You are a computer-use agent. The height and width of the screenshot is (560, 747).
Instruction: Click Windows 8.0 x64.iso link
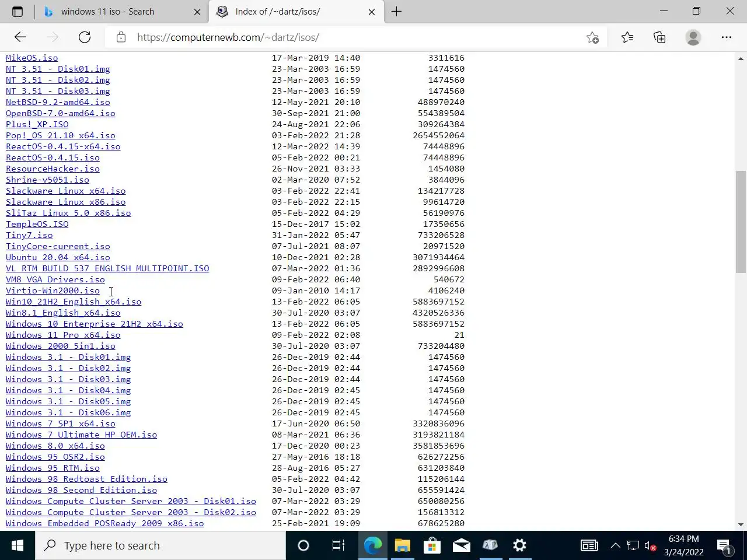(x=55, y=446)
